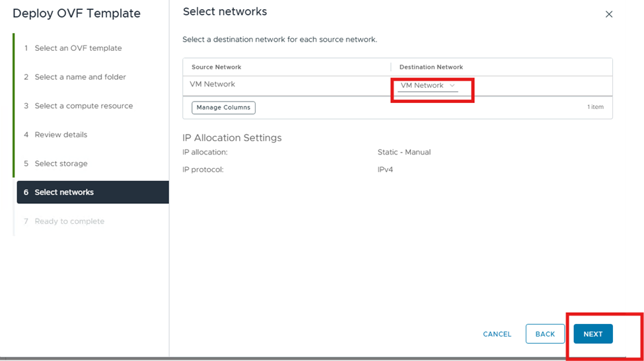Switch to the Select storage step

coord(61,164)
